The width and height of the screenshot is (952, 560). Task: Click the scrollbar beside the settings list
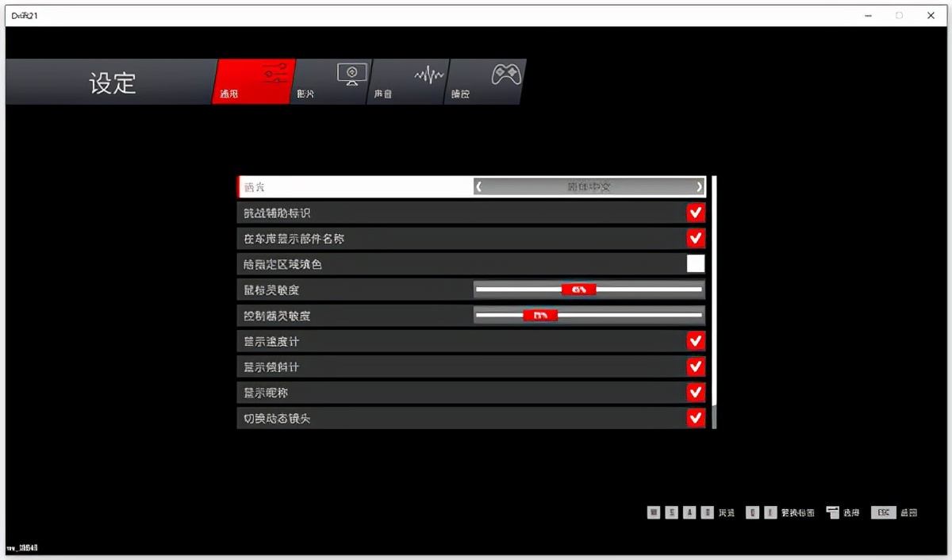click(x=712, y=301)
